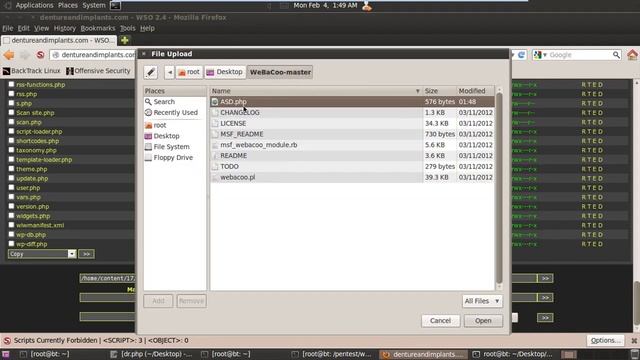The width and height of the screenshot is (640, 360).
Task: Select Desktop in Places sidebar
Action: tap(162, 136)
